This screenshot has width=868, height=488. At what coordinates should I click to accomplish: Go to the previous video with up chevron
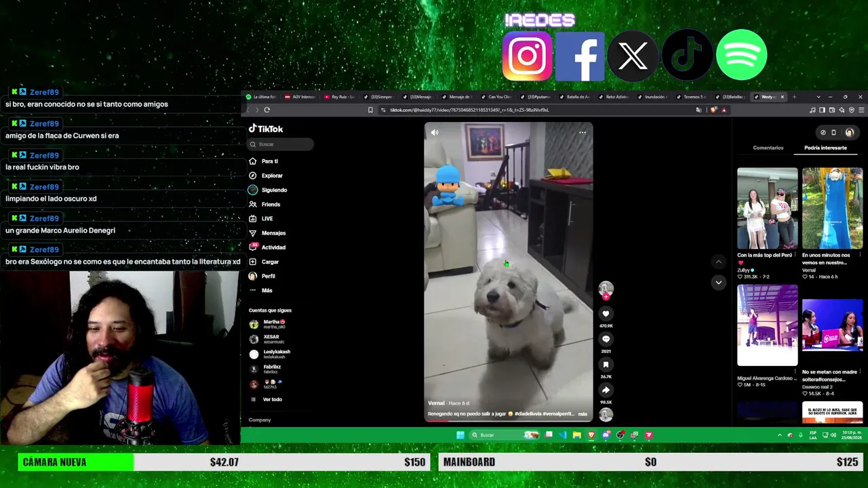click(x=718, y=262)
